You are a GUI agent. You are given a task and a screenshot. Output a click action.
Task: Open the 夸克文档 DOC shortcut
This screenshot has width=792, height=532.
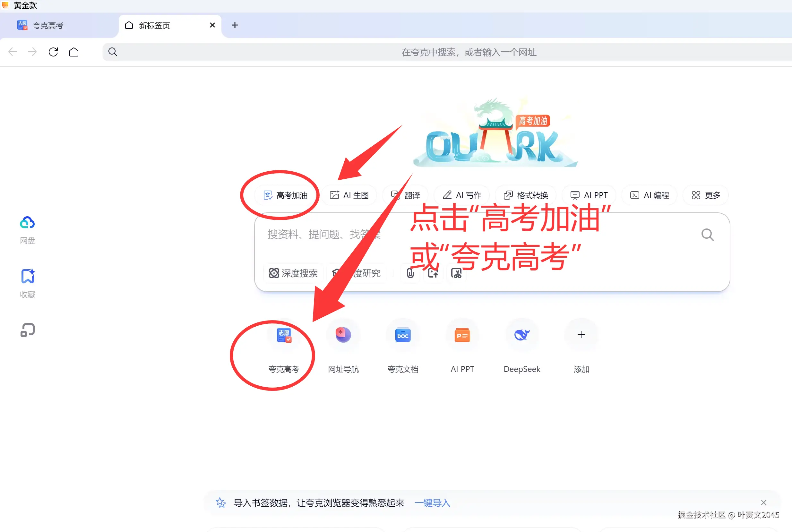pos(403,335)
